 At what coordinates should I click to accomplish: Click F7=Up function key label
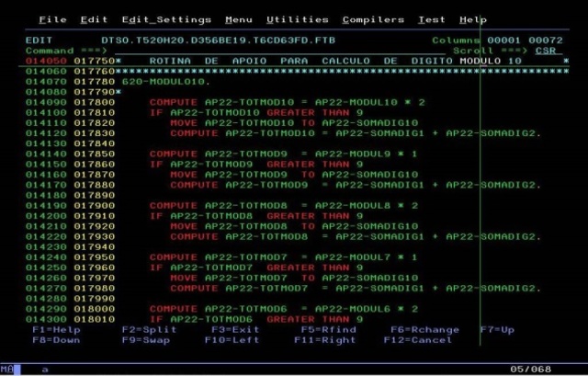tap(497, 330)
